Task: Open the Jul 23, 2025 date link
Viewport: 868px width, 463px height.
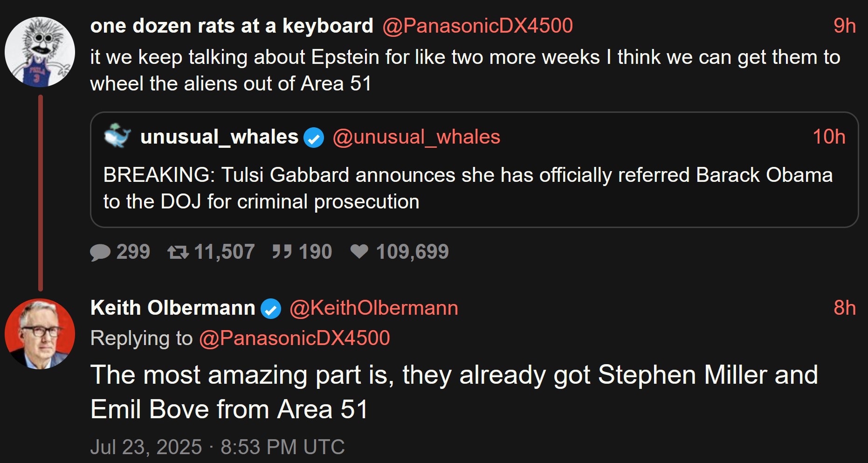Action: 217,447
